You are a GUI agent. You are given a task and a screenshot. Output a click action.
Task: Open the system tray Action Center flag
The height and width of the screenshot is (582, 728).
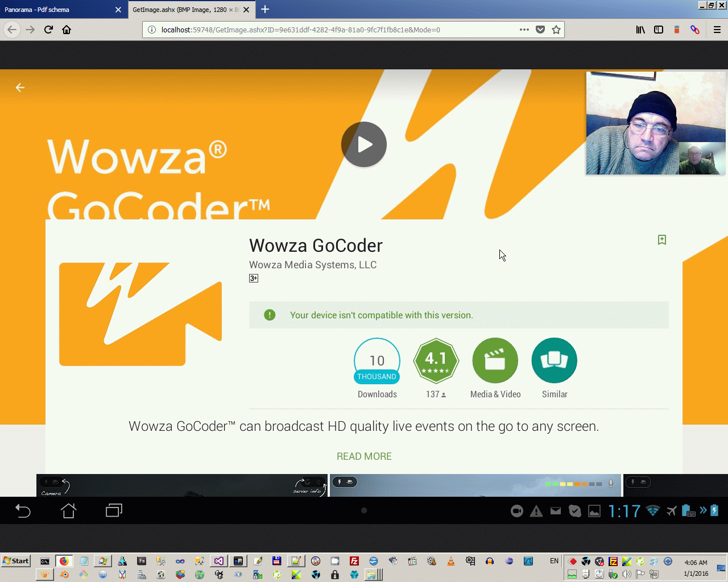pyautogui.click(x=640, y=574)
